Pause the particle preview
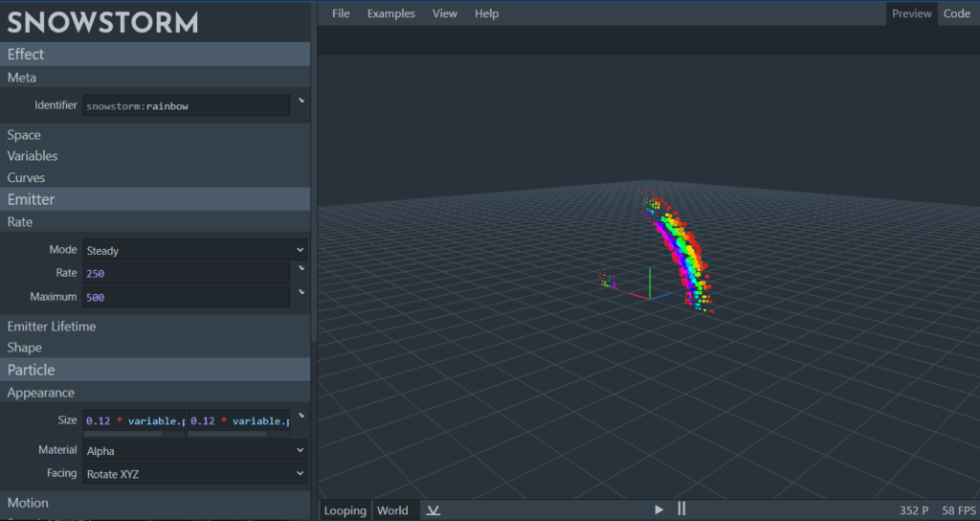The image size is (980, 521). click(681, 510)
